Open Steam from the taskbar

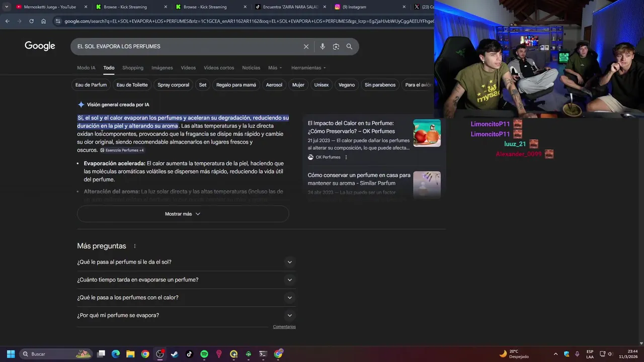point(175,354)
